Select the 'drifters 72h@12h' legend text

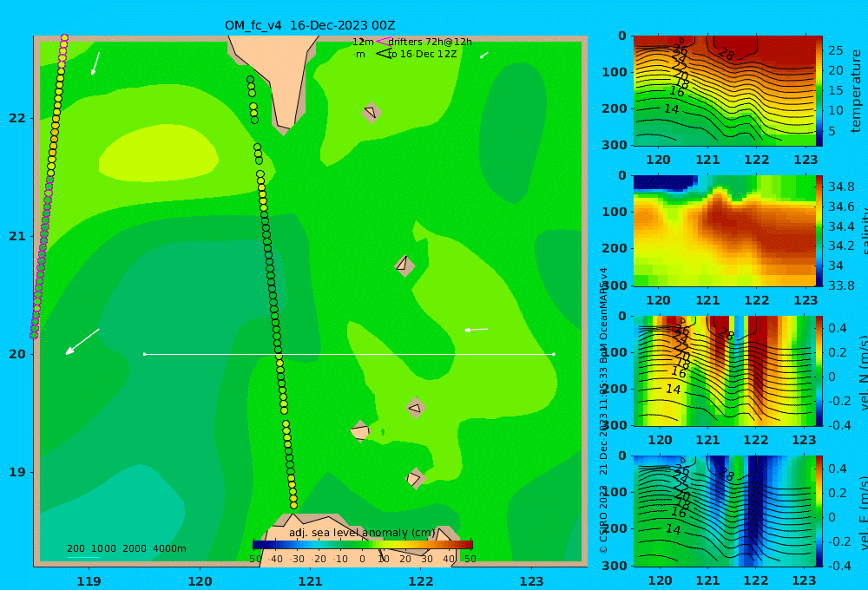(431, 42)
